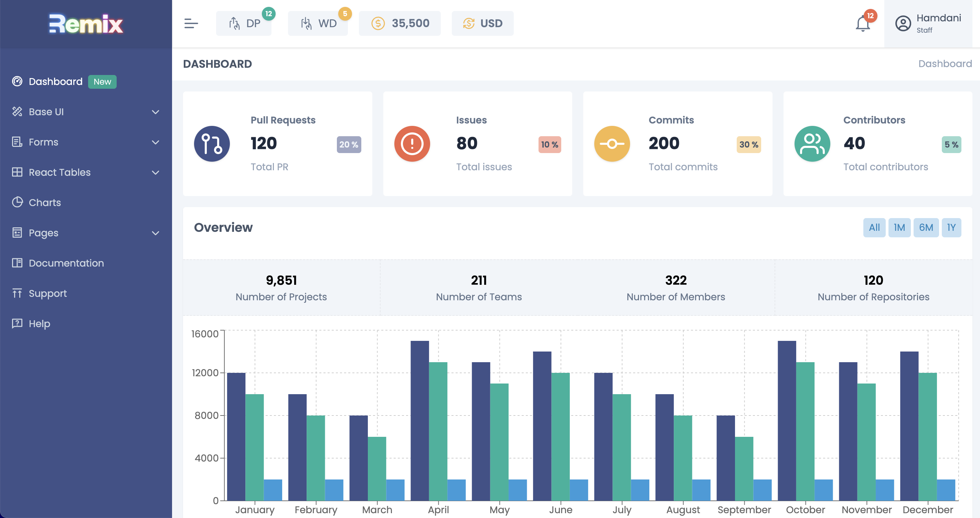This screenshot has height=518, width=980.
Task: Click the Base UI icon in the sidebar
Action: pyautogui.click(x=17, y=111)
